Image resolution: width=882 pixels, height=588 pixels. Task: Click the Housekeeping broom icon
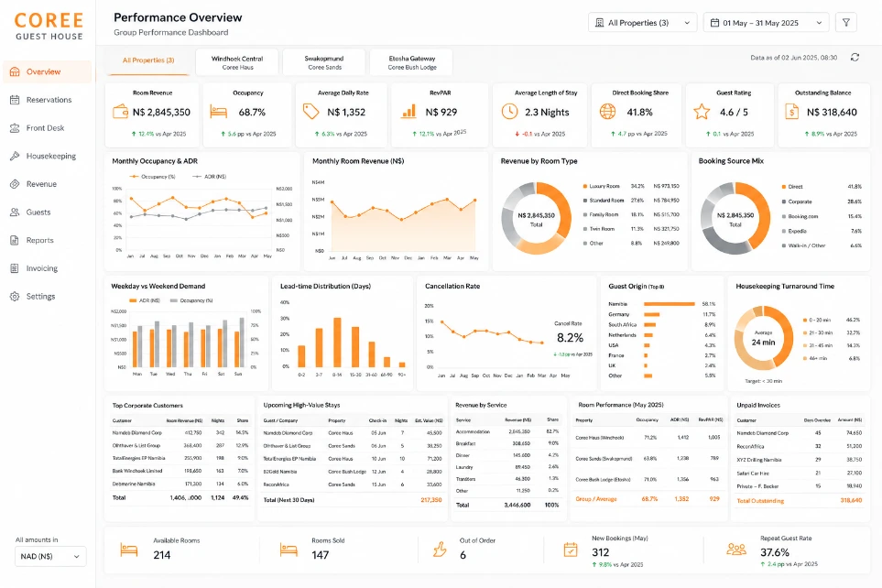(x=15, y=157)
